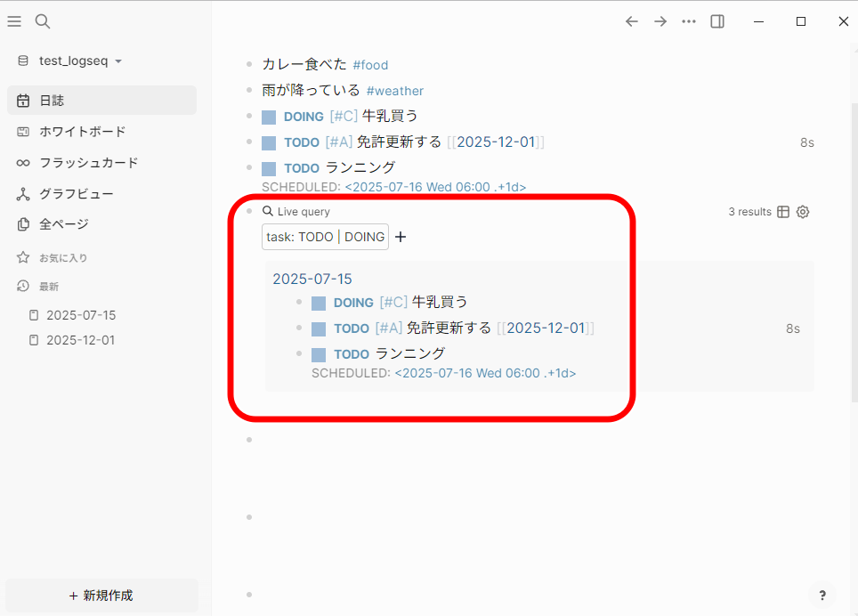
Task: Toggle the TODO marker on journal 免許更新する
Action: click(x=302, y=142)
